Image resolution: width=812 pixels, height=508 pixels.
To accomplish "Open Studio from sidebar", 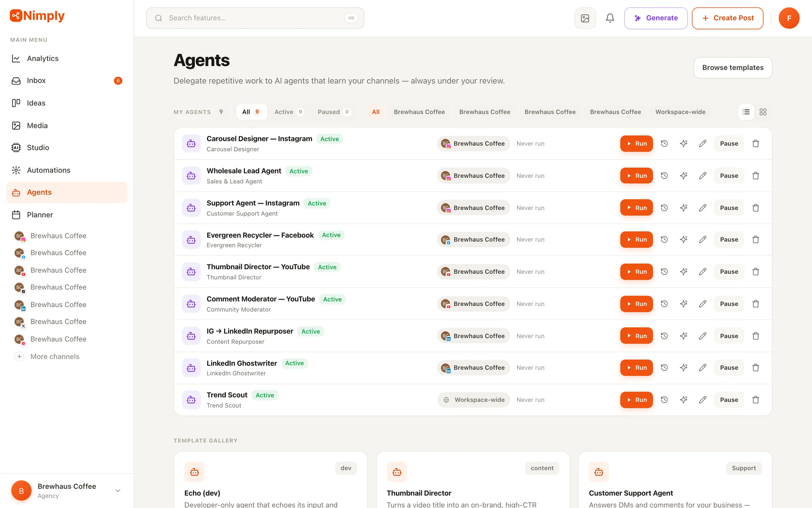I will pos(67,148).
